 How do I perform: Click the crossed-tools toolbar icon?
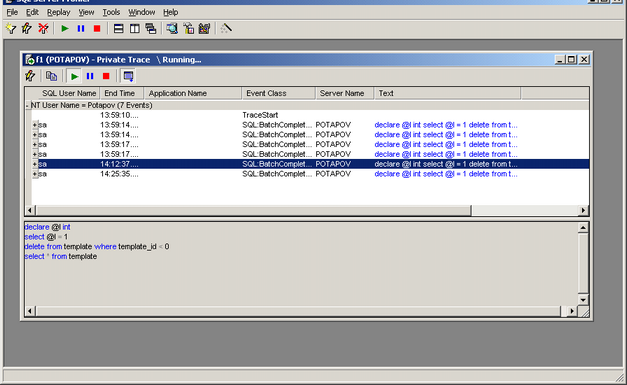(x=204, y=28)
